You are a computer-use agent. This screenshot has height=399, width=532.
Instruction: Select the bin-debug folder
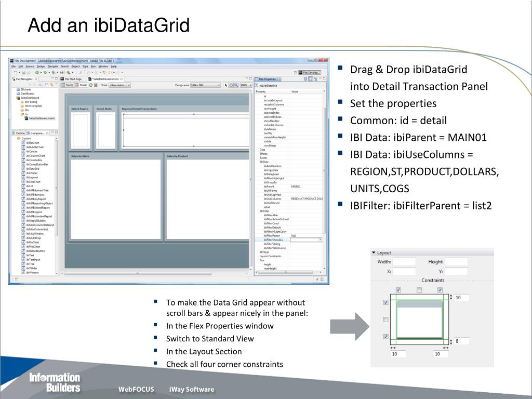pos(29,102)
